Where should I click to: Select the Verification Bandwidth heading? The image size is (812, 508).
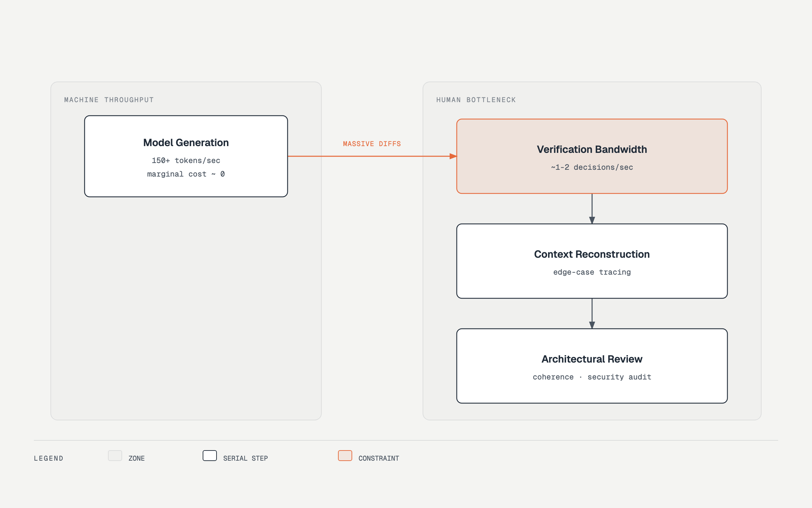[592, 149]
